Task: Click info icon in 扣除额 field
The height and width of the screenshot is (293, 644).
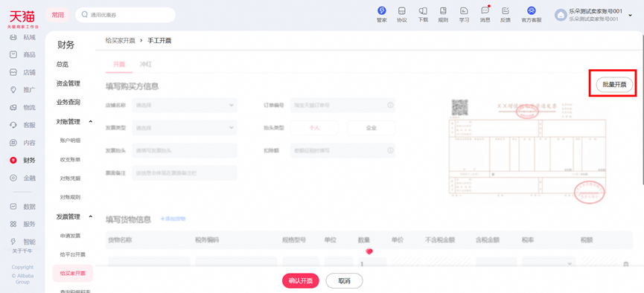Action: (390, 151)
